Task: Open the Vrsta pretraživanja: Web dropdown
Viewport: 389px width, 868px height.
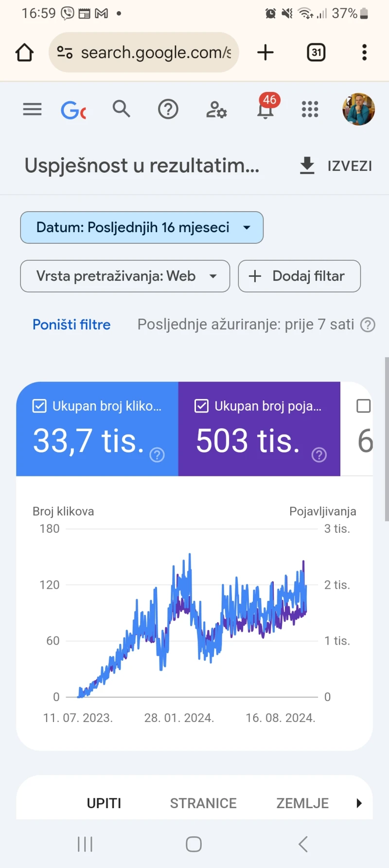Action: point(124,276)
